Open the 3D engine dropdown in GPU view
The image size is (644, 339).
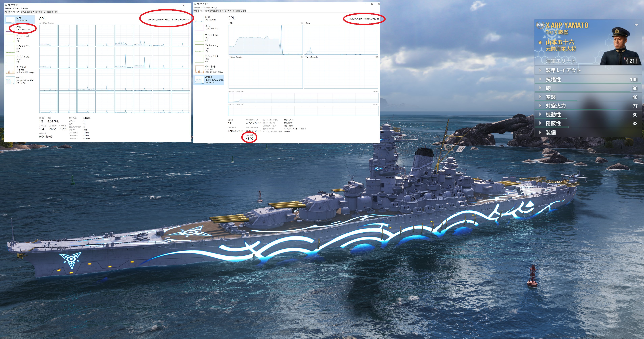(x=229, y=23)
